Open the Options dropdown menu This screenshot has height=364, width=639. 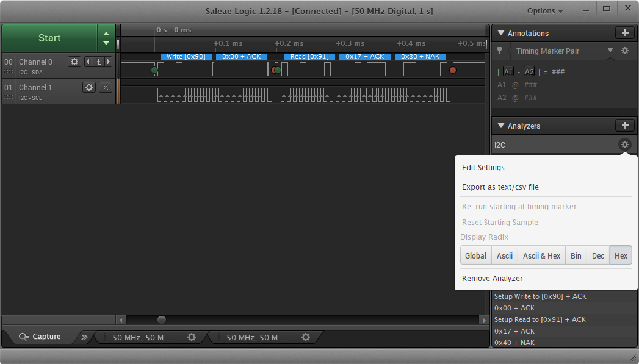(x=545, y=11)
